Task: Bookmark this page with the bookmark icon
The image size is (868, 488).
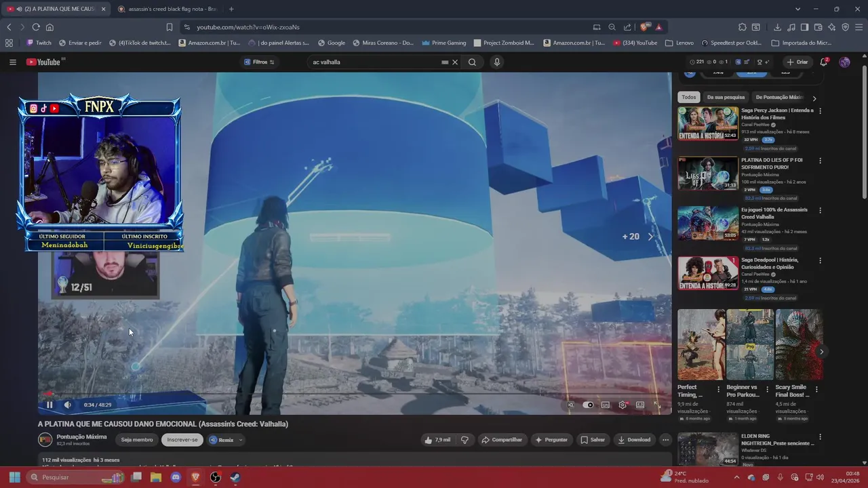Action: coord(170,27)
